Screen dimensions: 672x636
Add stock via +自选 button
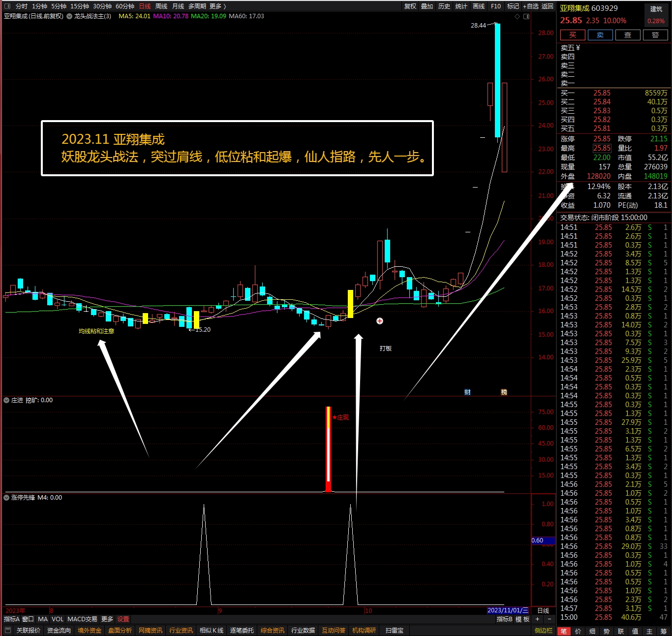pos(531,6)
